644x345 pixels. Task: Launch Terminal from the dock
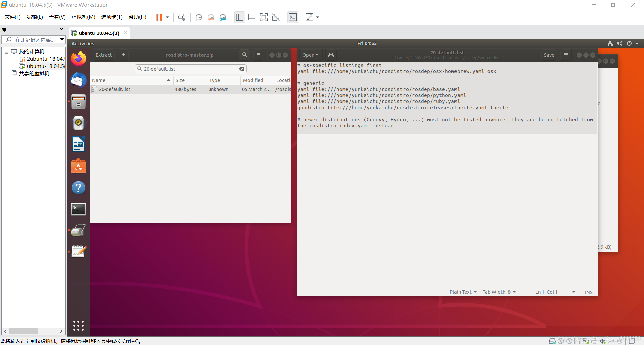coord(78,209)
